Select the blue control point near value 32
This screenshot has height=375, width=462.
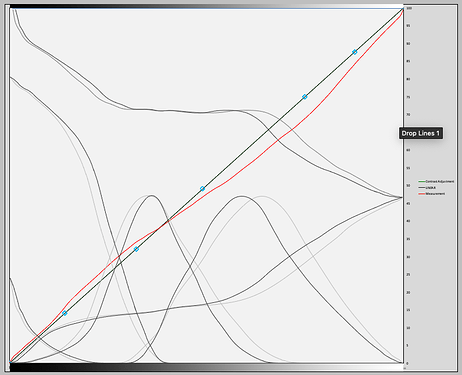136,249
